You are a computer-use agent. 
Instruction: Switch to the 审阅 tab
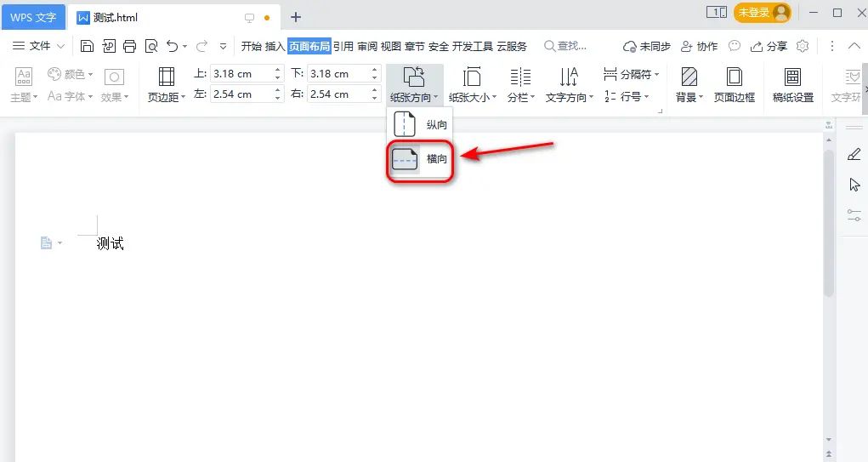(x=367, y=46)
